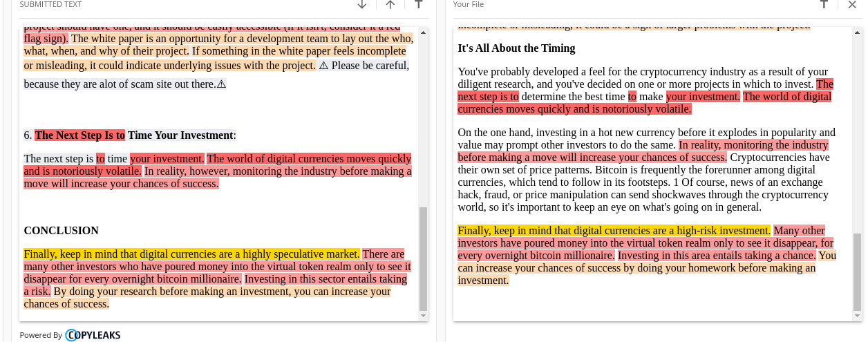Click the 'It's All About the Timing' heading

coord(516,48)
